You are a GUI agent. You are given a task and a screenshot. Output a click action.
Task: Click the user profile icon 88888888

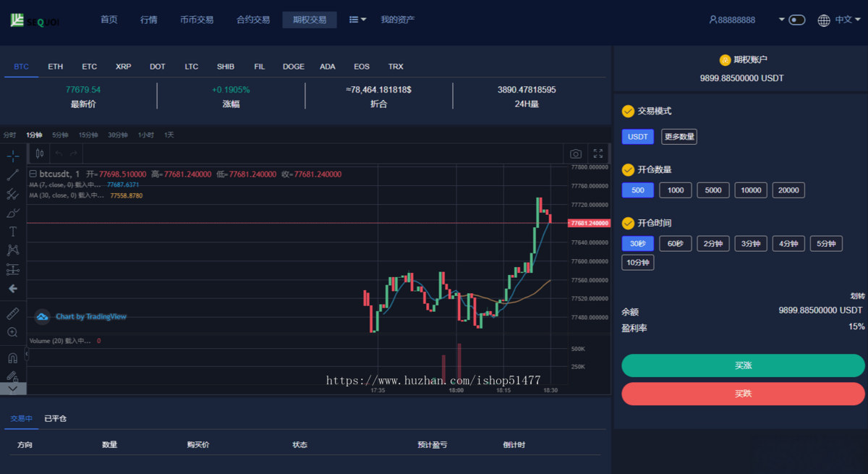click(713, 20)
